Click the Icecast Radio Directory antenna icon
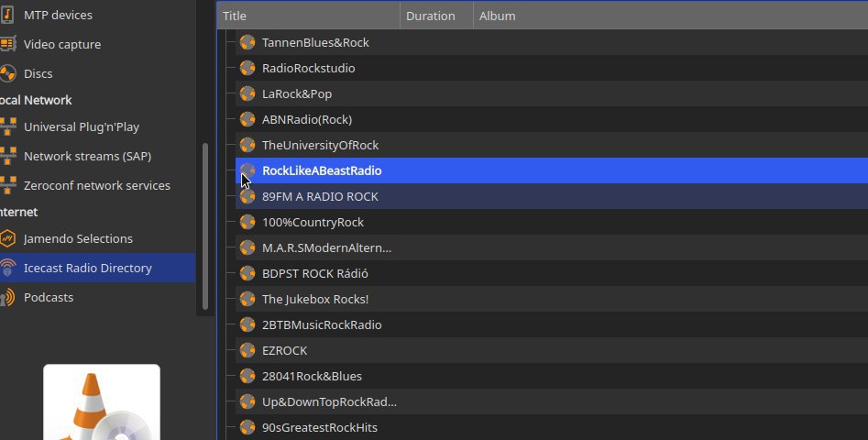The image size is (868, 440). (7, 268)
